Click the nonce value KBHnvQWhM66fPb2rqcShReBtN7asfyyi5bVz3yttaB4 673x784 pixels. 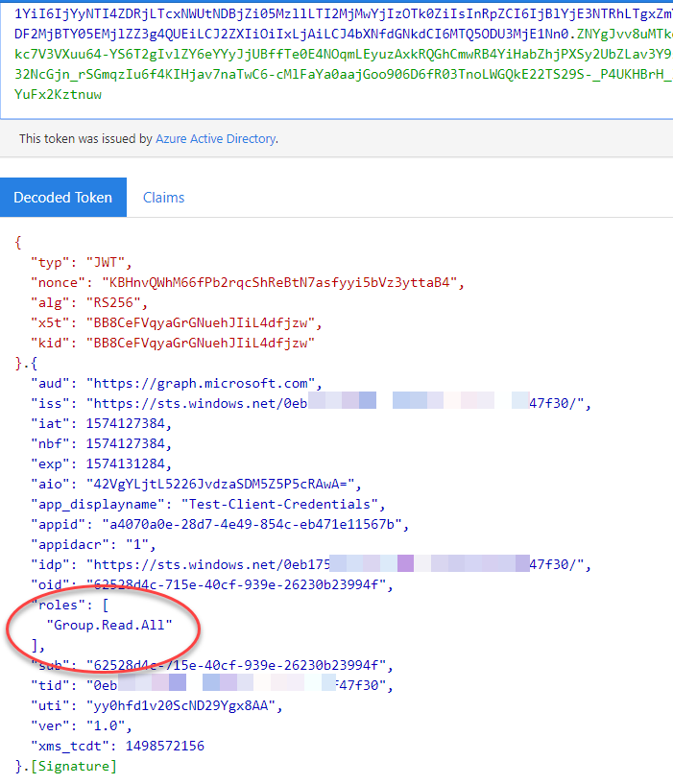point(279,282)
